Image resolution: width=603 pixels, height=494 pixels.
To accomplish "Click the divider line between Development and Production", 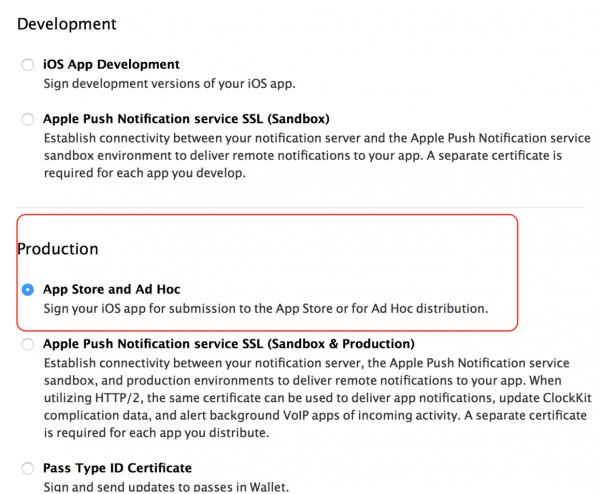I will 300,208.
